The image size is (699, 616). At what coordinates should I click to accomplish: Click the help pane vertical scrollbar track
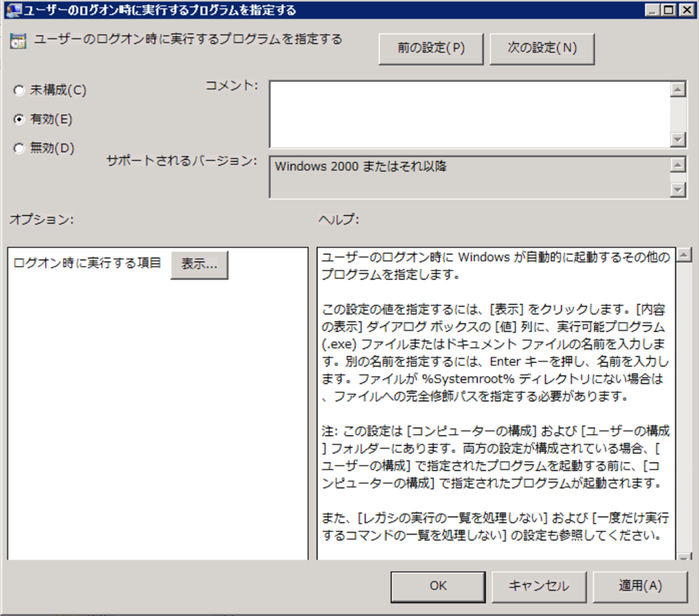pos(684,407)
